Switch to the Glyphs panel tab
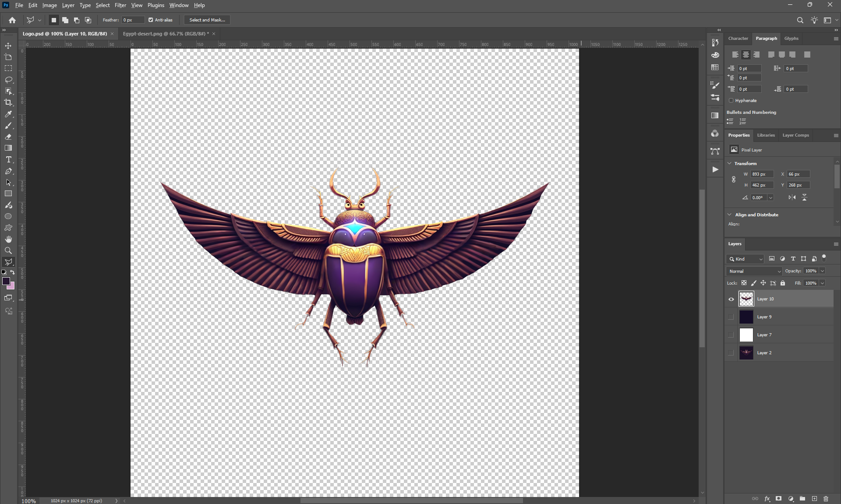 [791, 39]
